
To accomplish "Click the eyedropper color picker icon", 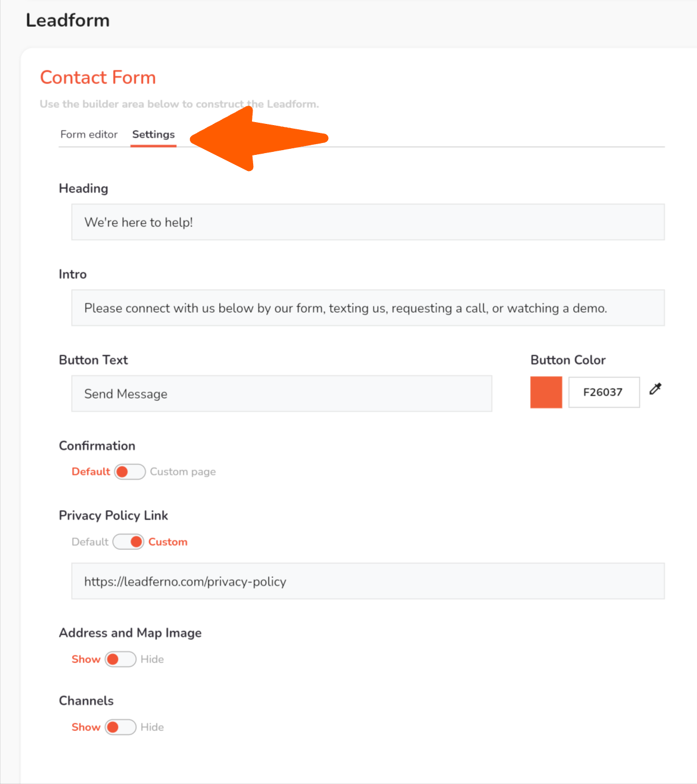I will (655, 390).
